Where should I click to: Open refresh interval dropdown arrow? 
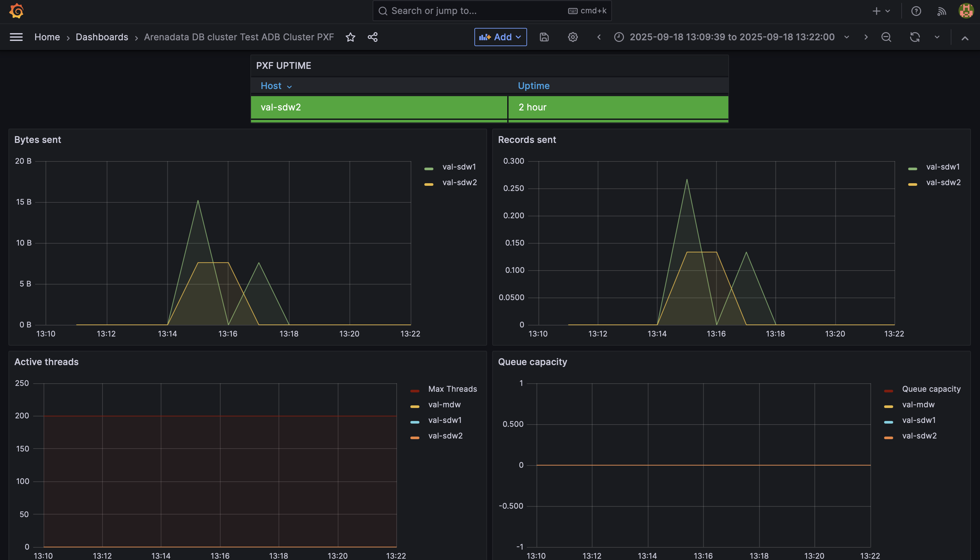[x=937, y=37]
